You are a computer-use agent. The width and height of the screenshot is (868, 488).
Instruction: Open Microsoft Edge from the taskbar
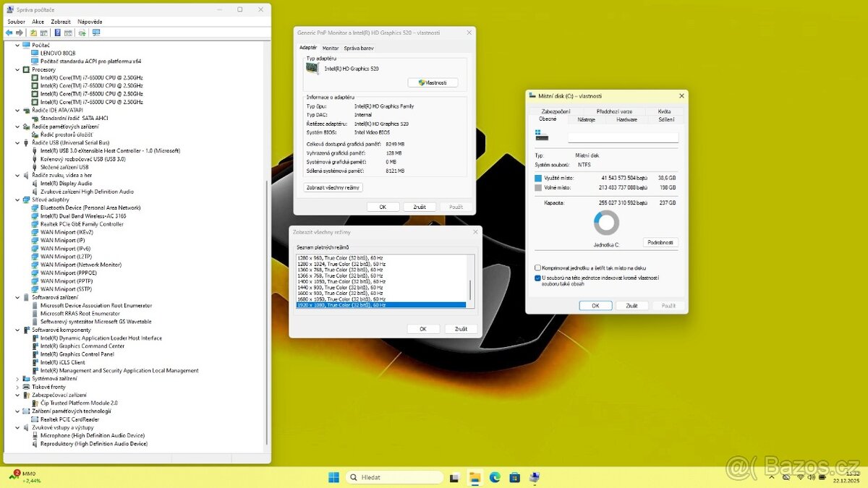495,477
